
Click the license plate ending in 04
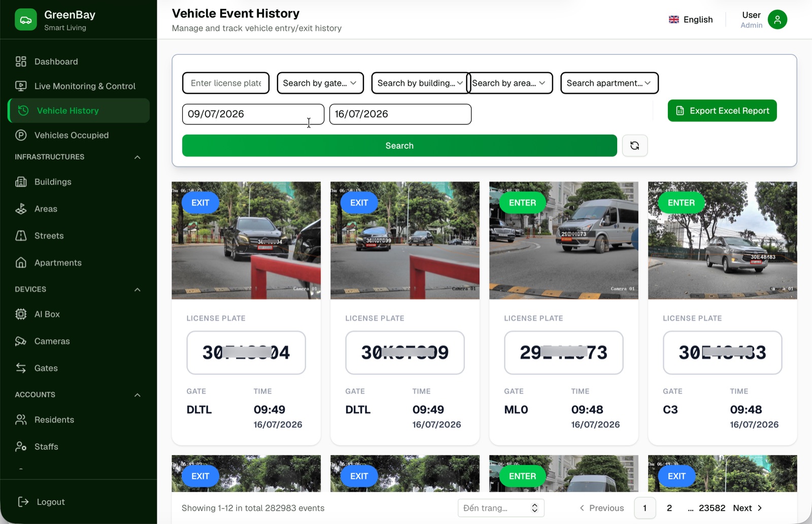point(246,352)
